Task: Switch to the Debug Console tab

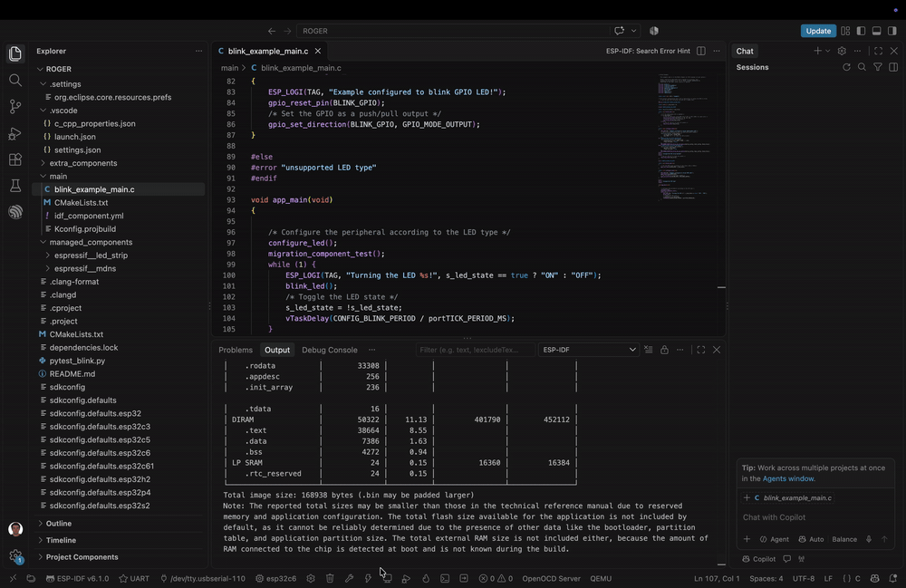Action: [x=330, y=350]
